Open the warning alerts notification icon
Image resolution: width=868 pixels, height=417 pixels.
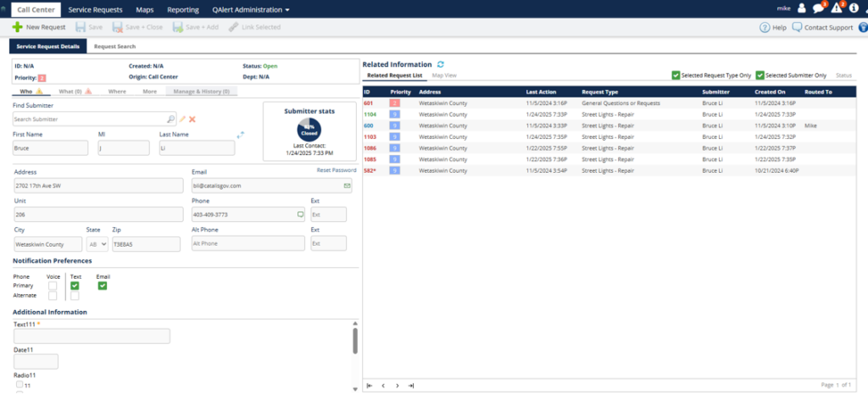(836, 8)
